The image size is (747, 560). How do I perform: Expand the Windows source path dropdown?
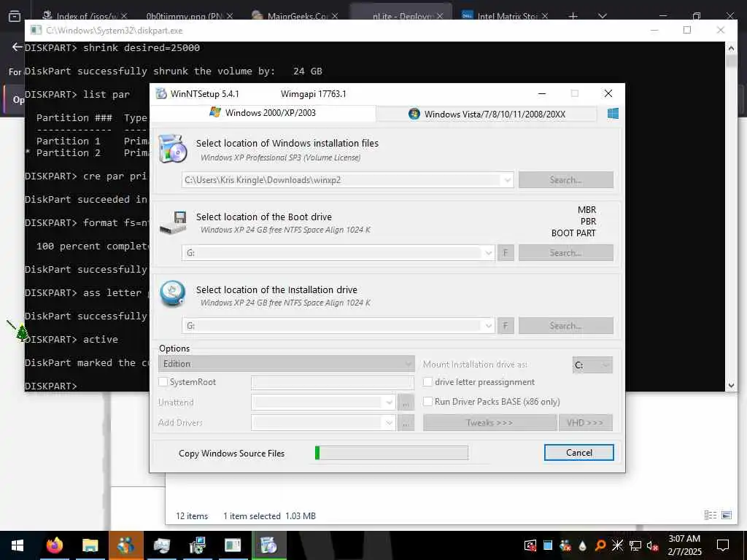[x=508, y=180]
